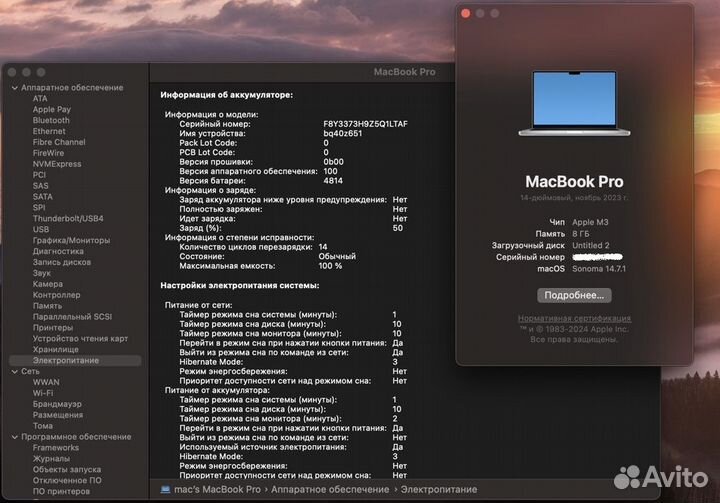Open Графика/Мониторы section
720x503 pixels.
click(71, 241)
